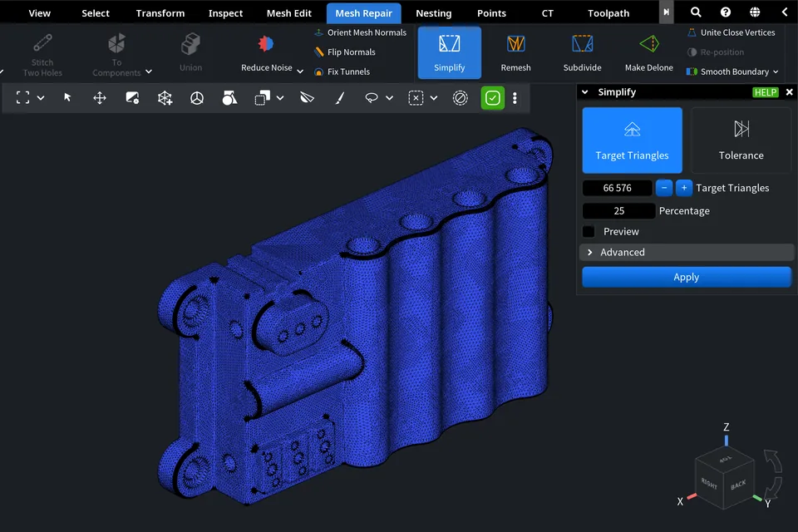Click Fix Tunnels
798x532 pixels.
pyautogui.click(x=342, y=71)
